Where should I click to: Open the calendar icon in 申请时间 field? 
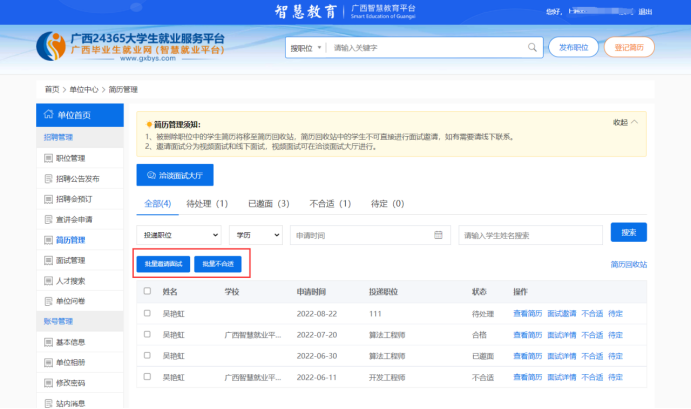[437, 235]
